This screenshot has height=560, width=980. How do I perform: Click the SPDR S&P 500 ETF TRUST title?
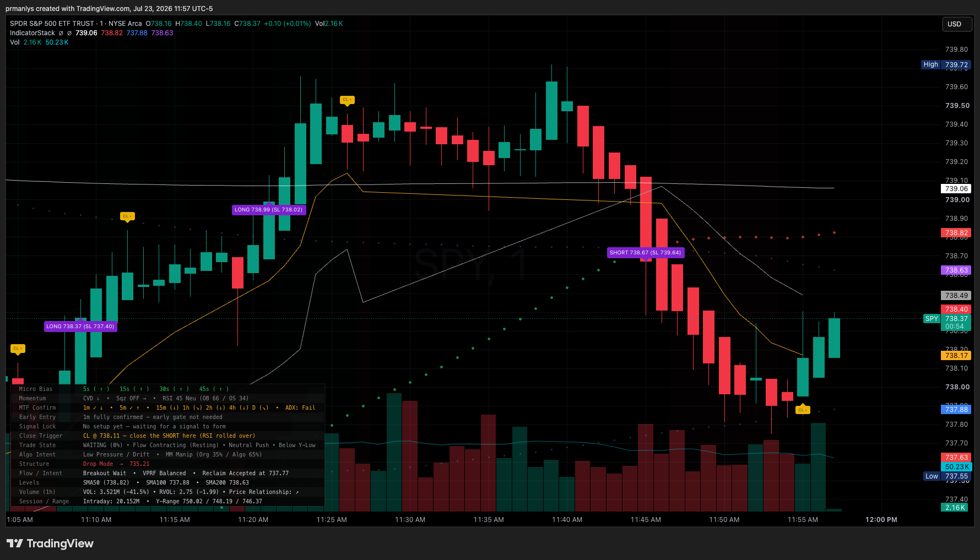(52, 24)
